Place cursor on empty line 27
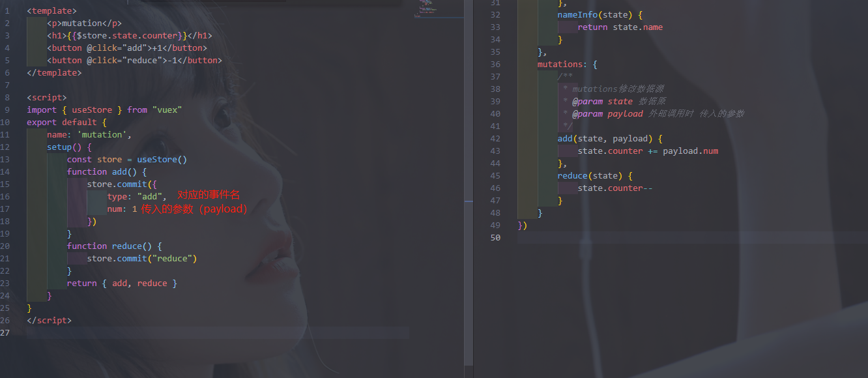 [218, 333]
